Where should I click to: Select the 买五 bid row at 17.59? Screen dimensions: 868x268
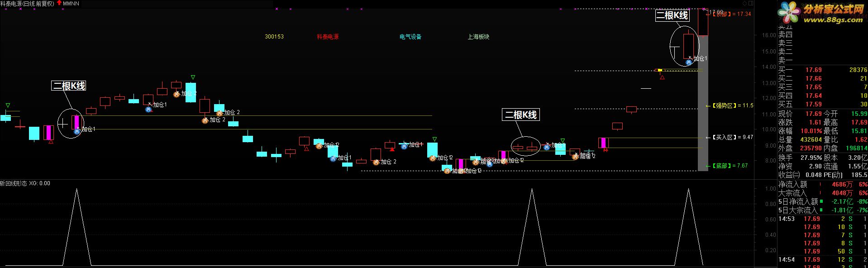[x=823, y=104]
